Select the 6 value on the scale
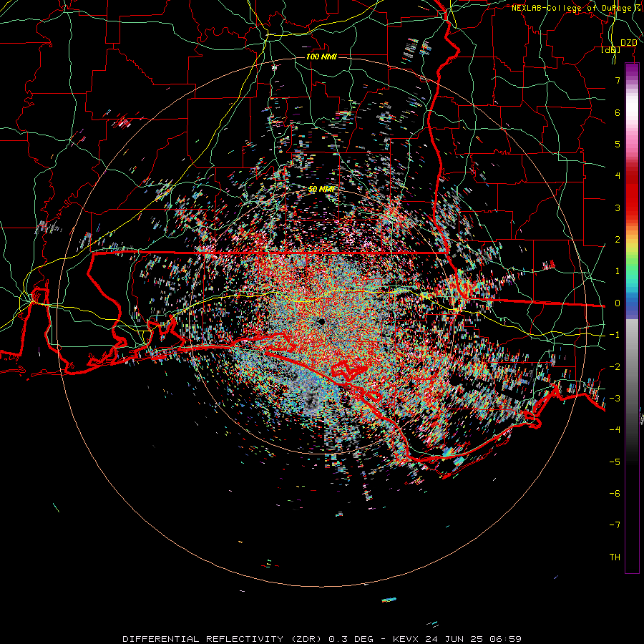The image size is (644, 644). pos(618,112)
